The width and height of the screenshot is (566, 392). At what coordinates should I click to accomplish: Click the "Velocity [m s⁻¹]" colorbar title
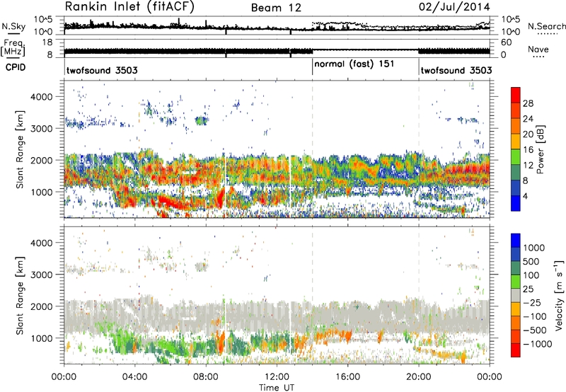[x=558, y=295]
